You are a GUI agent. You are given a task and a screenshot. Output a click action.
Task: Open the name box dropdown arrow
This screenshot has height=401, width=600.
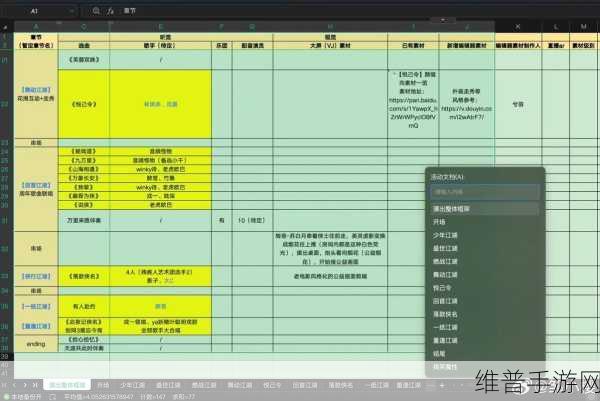pyautogui.click(x=72, y=11)
